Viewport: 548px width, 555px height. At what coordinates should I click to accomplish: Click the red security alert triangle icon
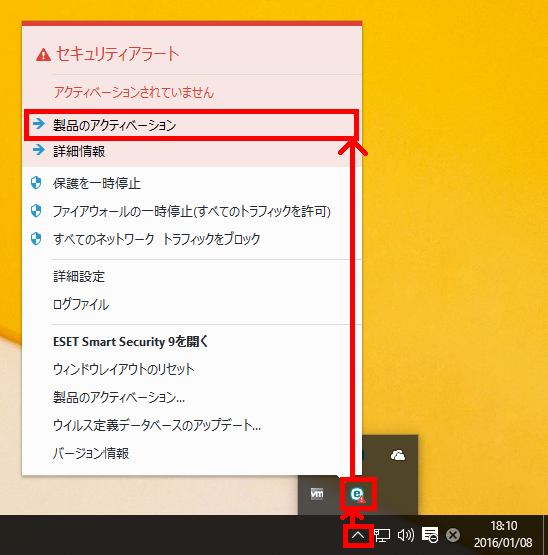pos(43,55)
